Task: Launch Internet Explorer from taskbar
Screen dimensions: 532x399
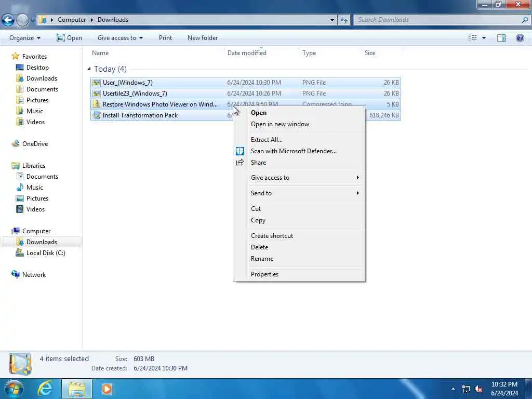Action: pyautogui.click(x=45, y=389)
